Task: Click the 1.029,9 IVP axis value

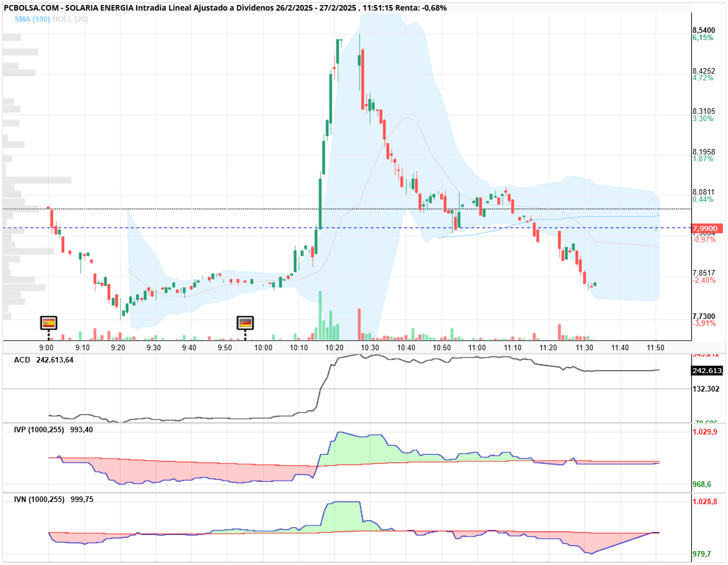Action: tap(705, 432)
